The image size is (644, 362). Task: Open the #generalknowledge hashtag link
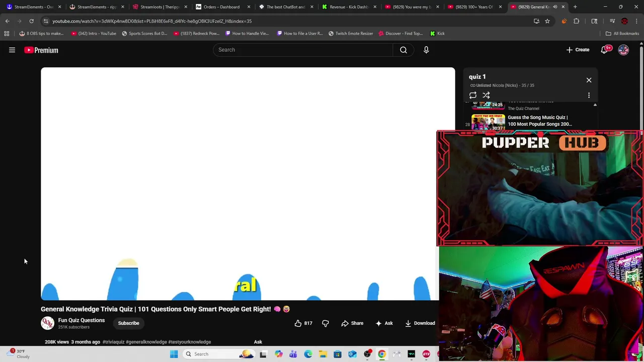pyautogui.click(x=146, y=342)
